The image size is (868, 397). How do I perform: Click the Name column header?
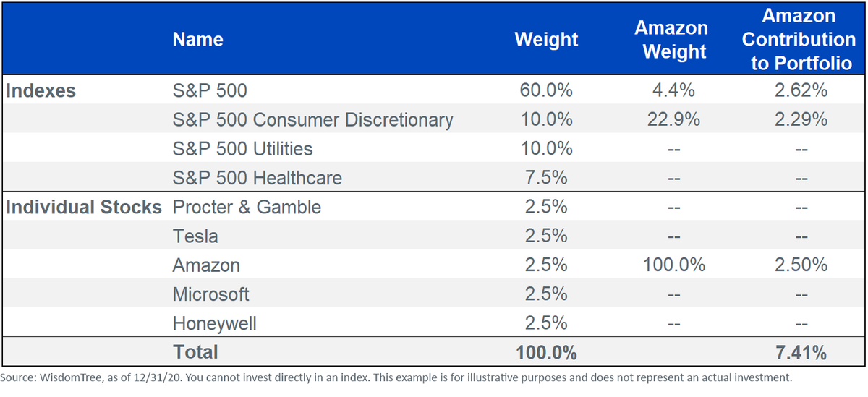(x=197, y=39)
